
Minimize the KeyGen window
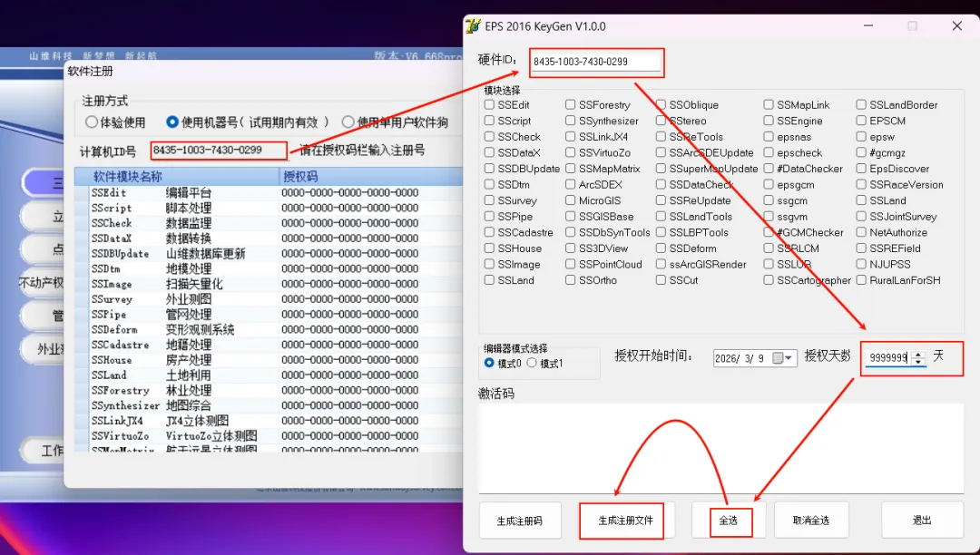click(868, 25)
